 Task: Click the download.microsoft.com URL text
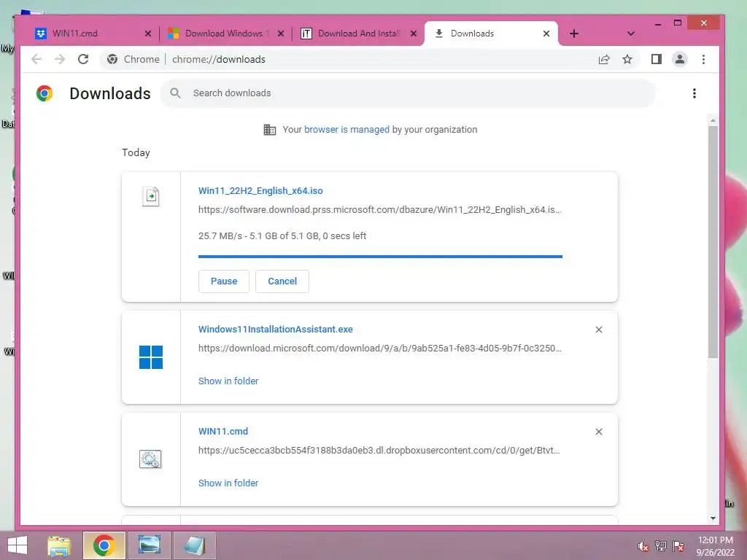(379, 348)
